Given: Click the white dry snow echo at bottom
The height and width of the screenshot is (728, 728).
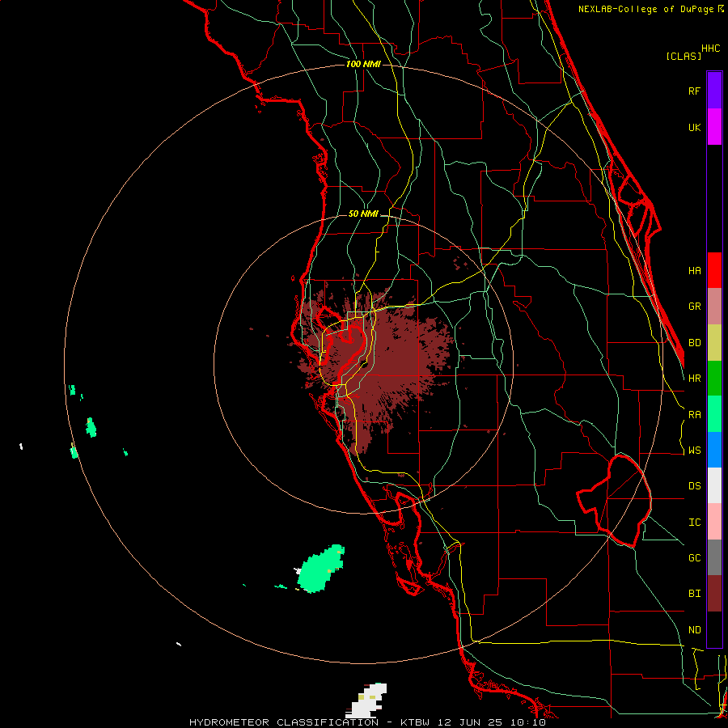Looking at the screenshot, I should click(x=367, y=700).
